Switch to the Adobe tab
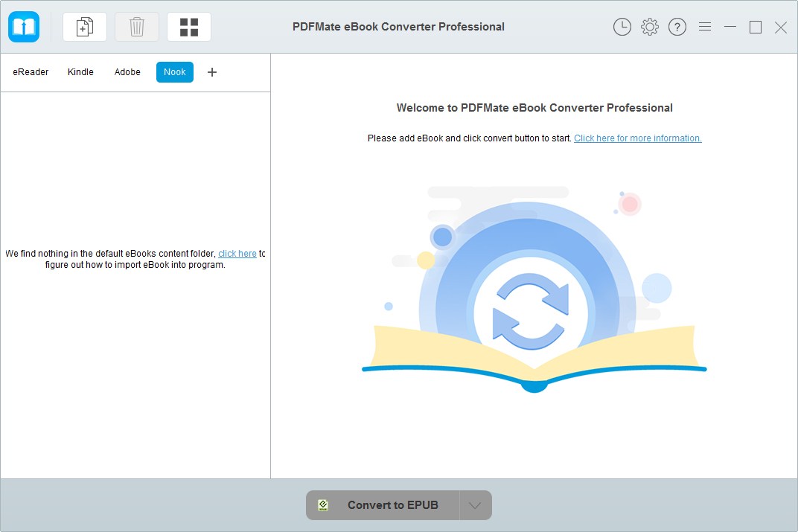This screenshot has width=798, height=532. click(x=127, y=72)
